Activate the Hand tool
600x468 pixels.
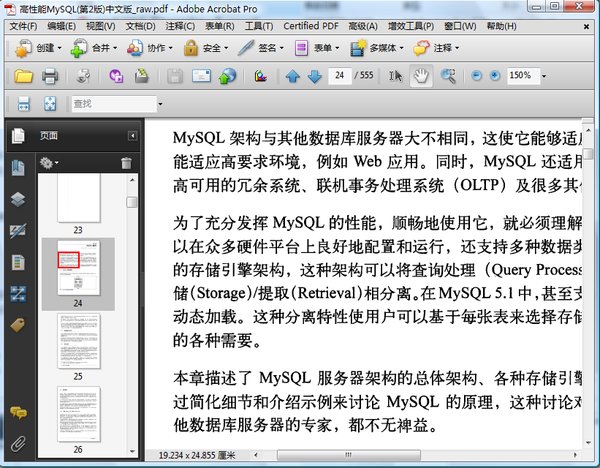421,76
